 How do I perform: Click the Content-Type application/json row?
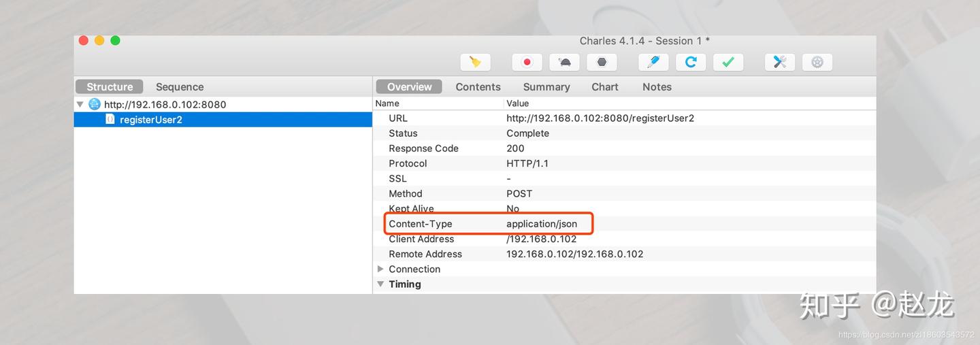[624, 224]
